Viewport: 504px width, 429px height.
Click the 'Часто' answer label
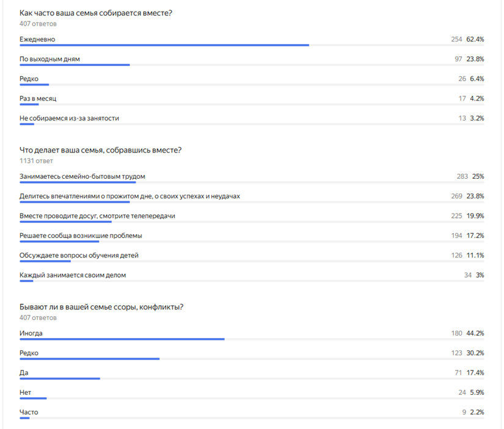click(x=29, y=413)
